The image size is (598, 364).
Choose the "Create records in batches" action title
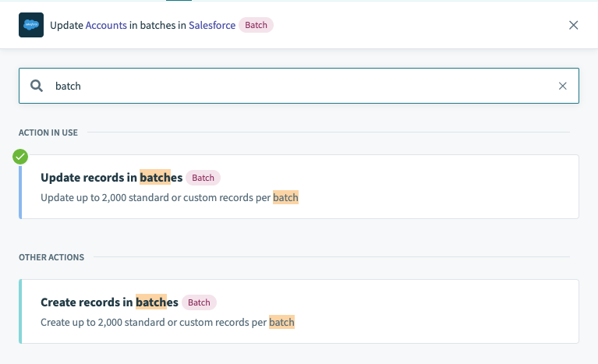point(109,302)
